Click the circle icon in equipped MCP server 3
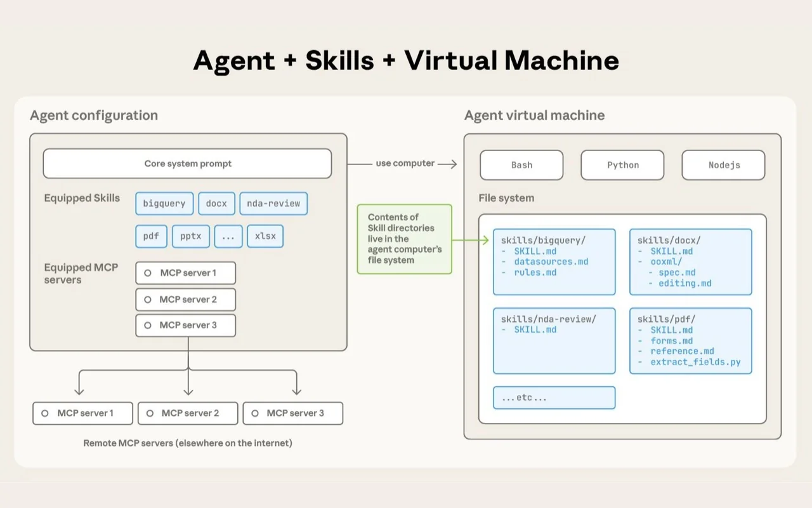This screenshot has height=508, width=812. [x=148, y=325]
